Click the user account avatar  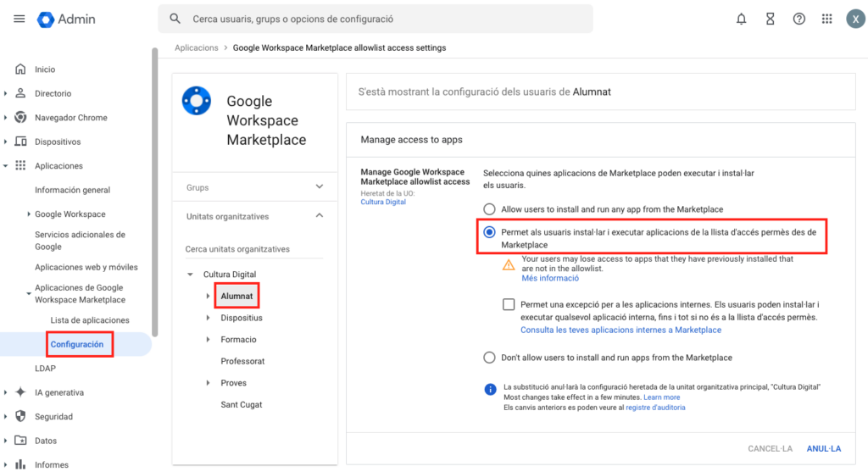tap(853, 19)
